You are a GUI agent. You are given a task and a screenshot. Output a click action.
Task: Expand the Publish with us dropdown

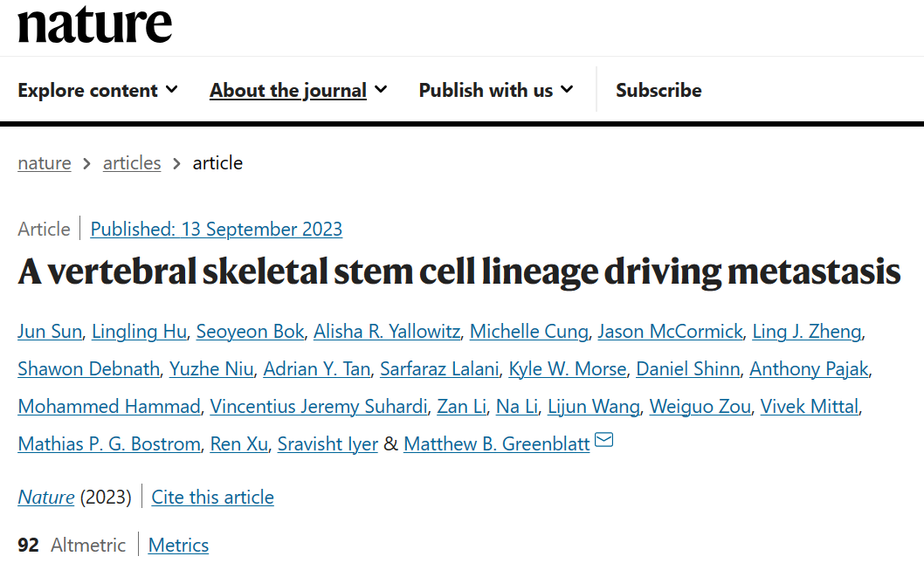point(495,90)
